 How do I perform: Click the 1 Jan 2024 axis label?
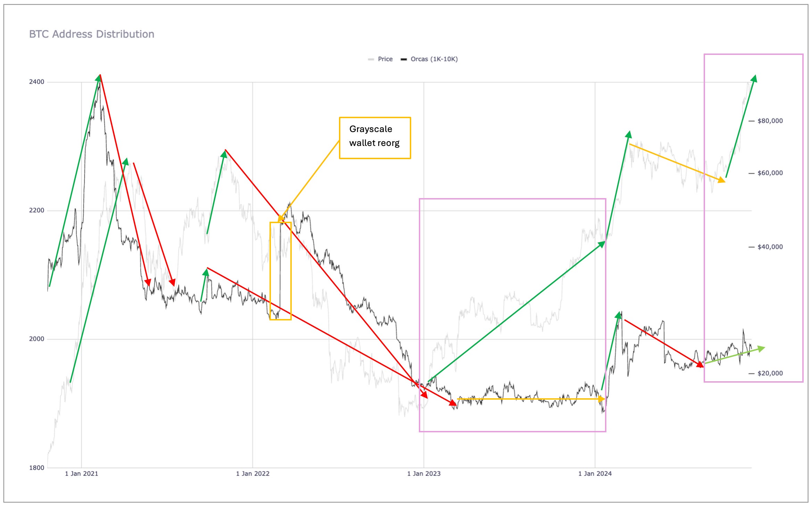coord(595,473)
